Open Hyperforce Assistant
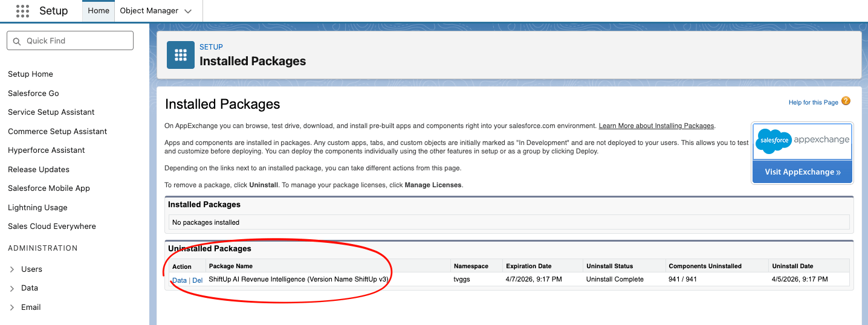 (47, 150)
